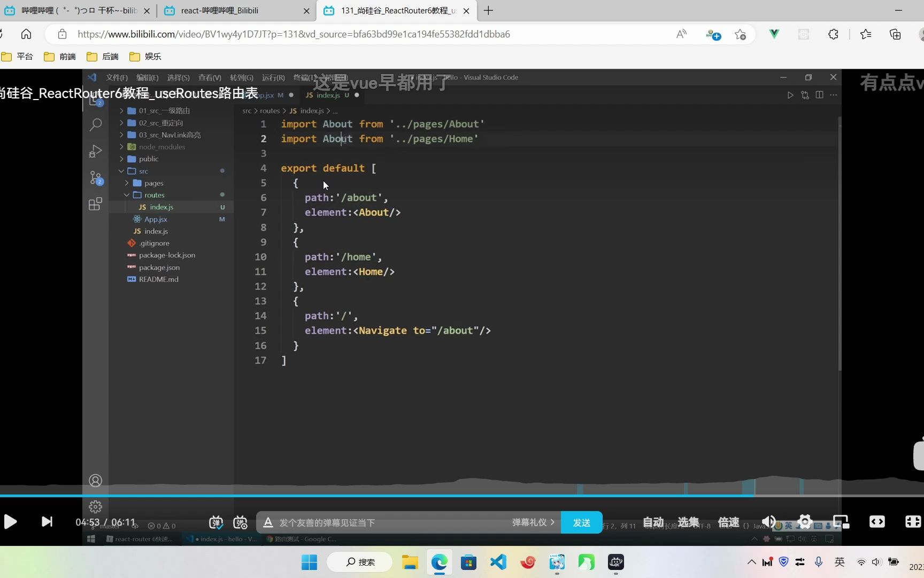Open the danmaku font style panel
Screen dimensions: 924x578
click(267, 523)
